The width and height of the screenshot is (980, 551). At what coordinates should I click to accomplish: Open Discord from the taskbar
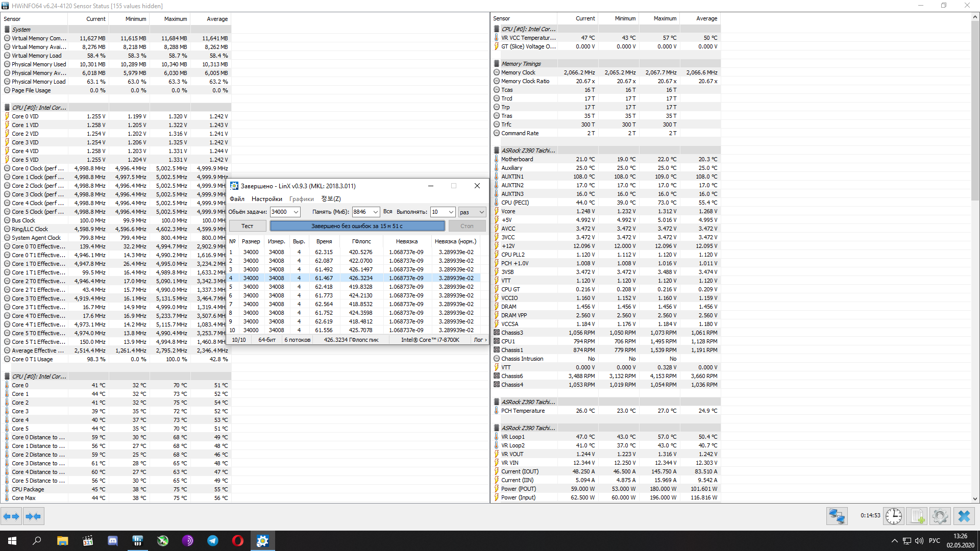113,541
